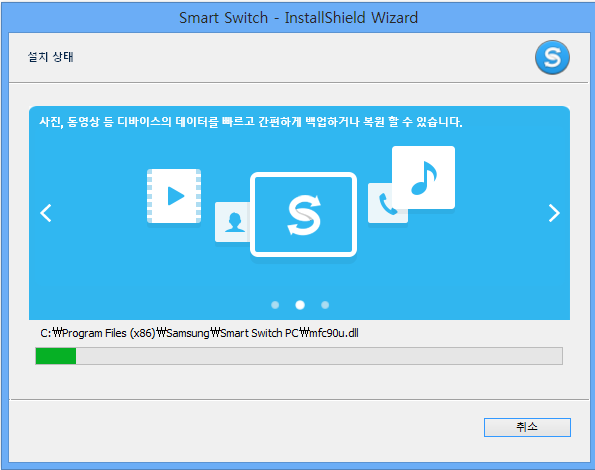Select the third carousel page dot
Screen dimensions: 595x470
(x=325, y=305)
